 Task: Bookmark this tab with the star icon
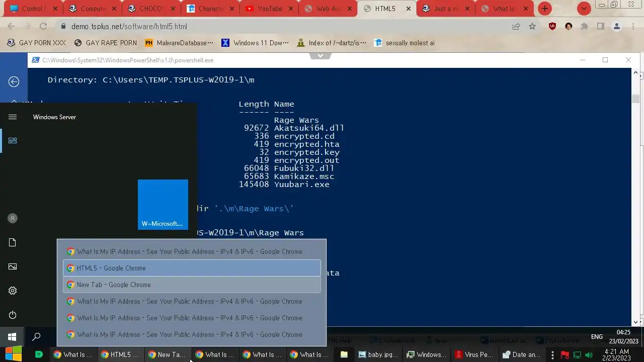[532, 26]
